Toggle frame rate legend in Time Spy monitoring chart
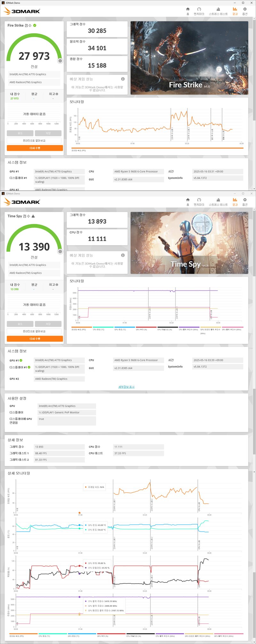The height and width of the screenshot is (644, 256). pos(81,329)
